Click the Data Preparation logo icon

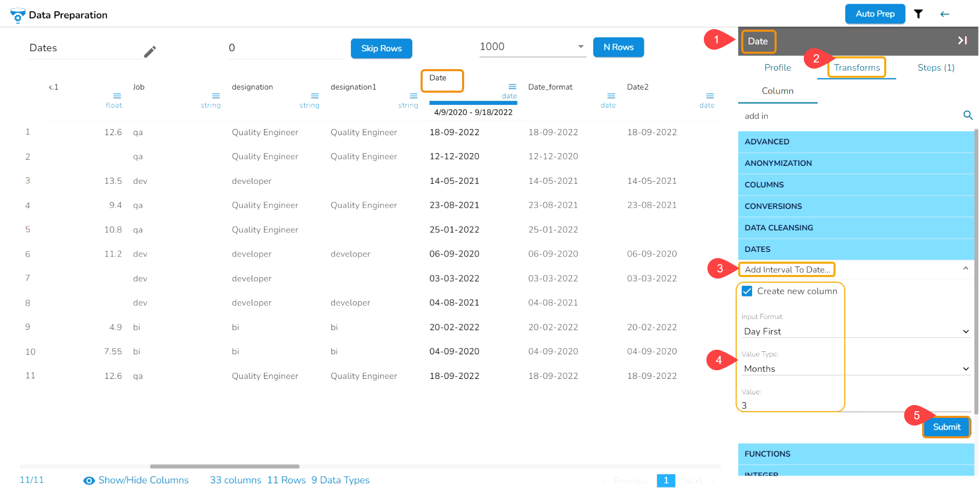17,15
